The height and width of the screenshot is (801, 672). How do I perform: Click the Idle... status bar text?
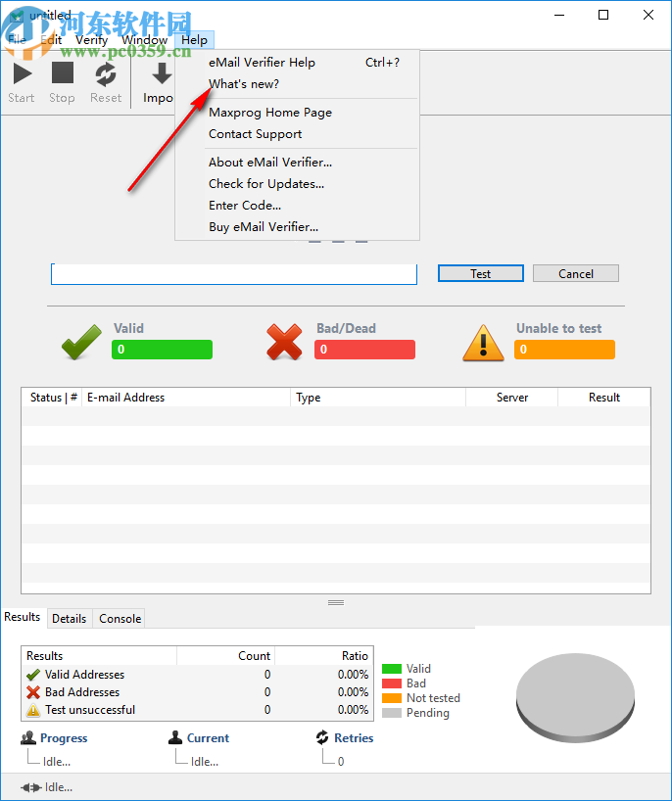click(x=58, y=787)
